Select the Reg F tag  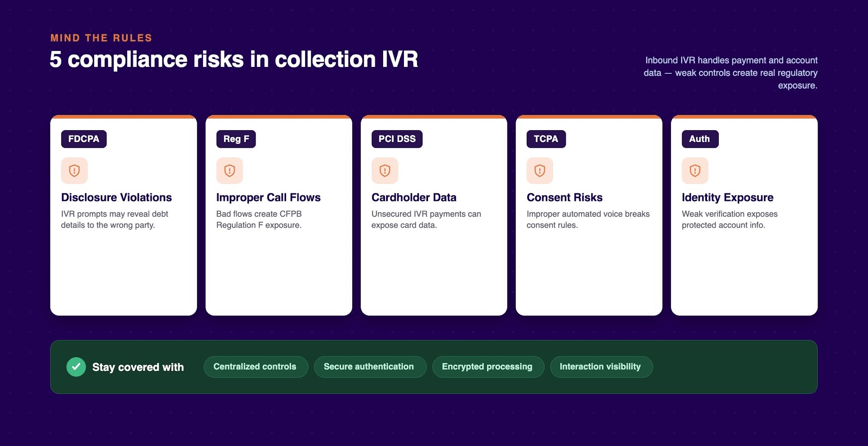236,139
